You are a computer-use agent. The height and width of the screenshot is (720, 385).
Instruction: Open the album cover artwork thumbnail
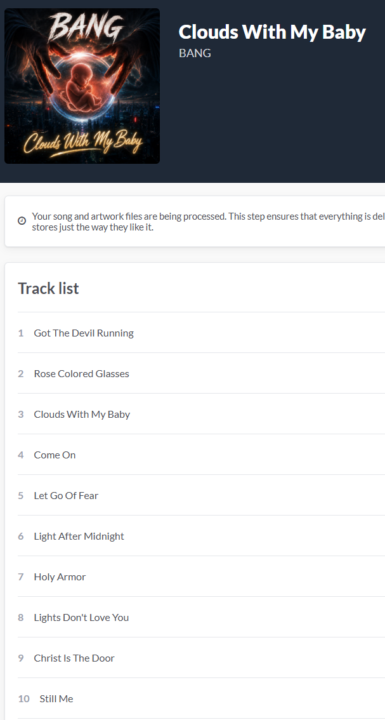82,86
